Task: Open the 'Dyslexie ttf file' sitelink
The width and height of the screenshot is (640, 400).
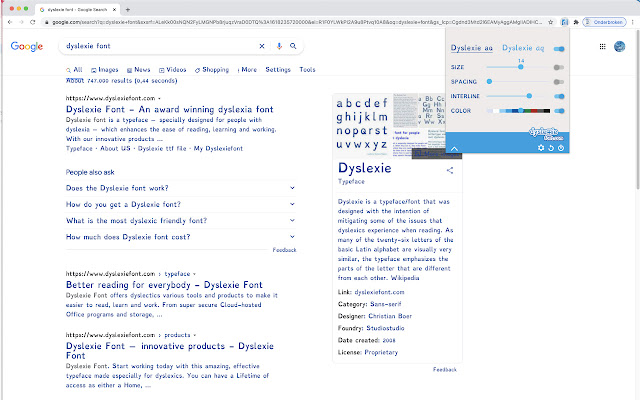Action: pos(162,149)
